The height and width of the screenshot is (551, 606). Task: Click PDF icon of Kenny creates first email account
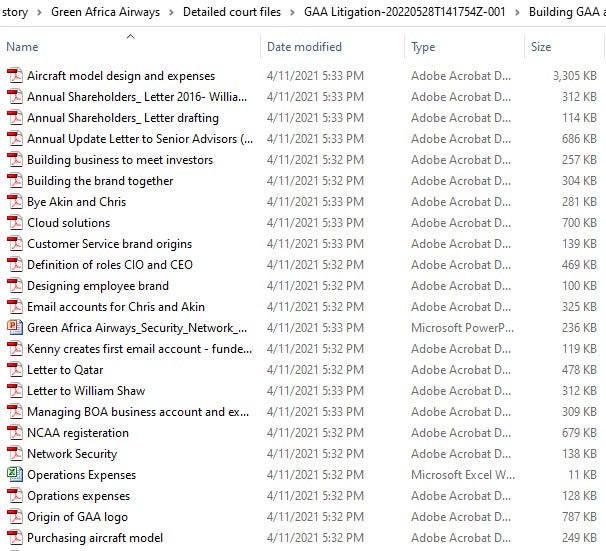15,349
